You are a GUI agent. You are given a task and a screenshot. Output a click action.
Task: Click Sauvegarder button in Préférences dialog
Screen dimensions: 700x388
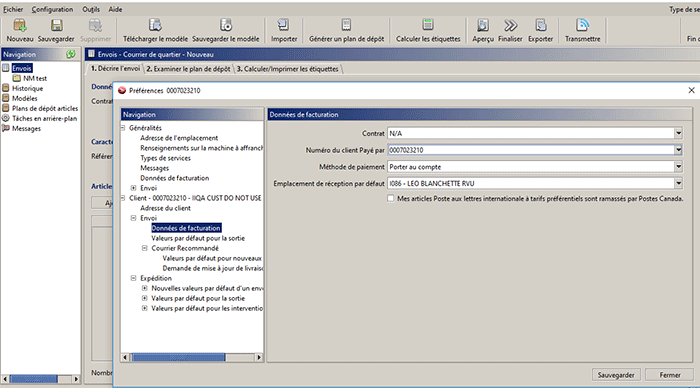616,375
